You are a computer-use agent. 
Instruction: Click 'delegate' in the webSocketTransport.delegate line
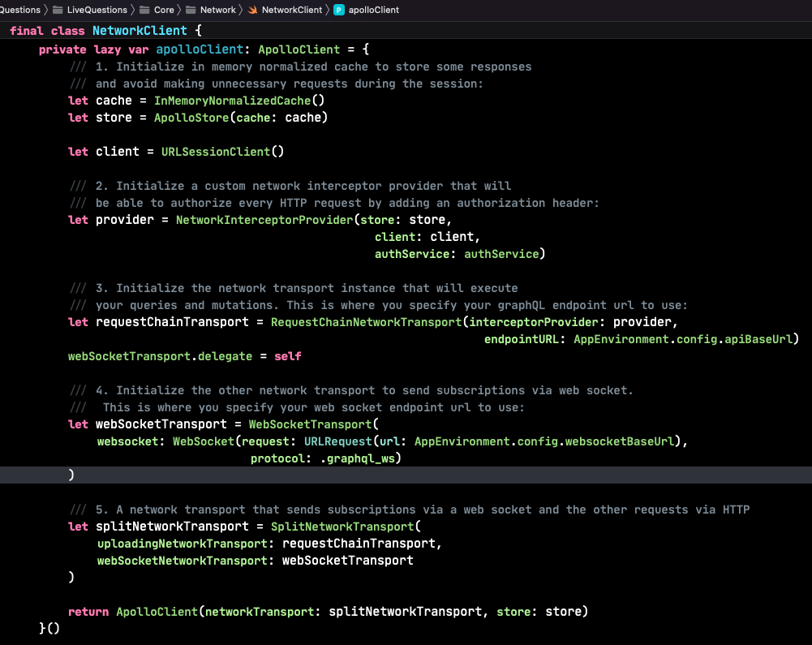[225, 356]
